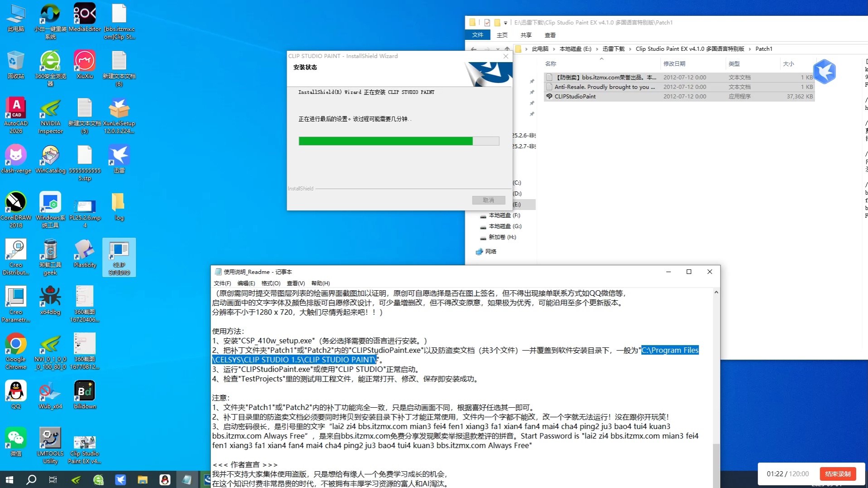Select 本地磁盘 (F:) in navigation pane
Viewport: 868px width, 488px height.
tap(504, 215)
